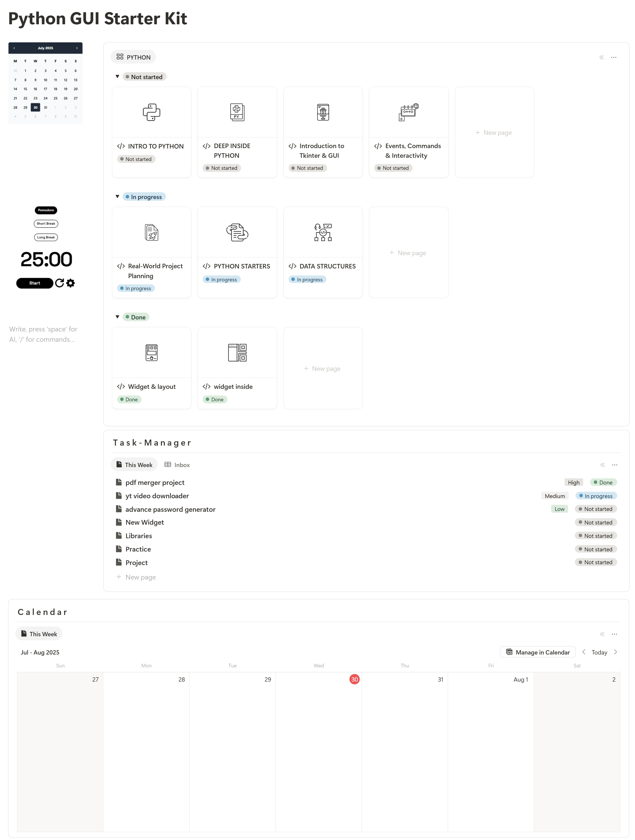This screenshot has width=635, height=840.
Task: Select the Pomodoro timer mode
Action: pyautogui.click(x=46, y=210)
